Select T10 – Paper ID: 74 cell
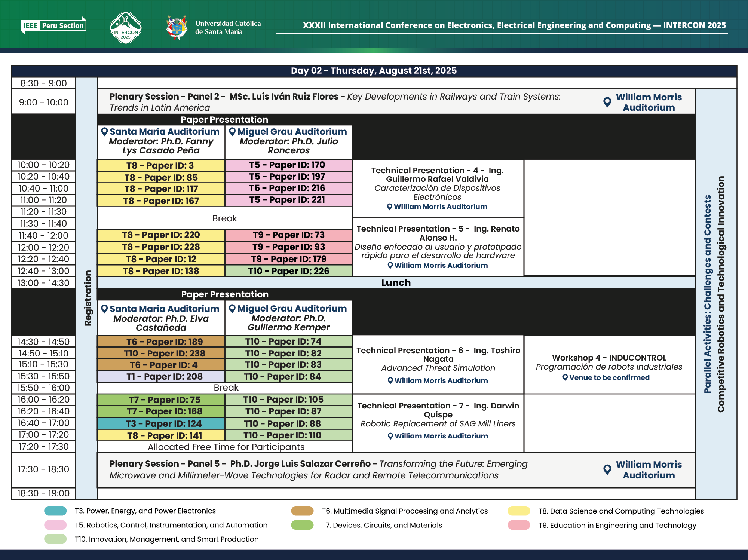Image resolution: width=748 pixels, height=560 pixels. tap(289, 342)
